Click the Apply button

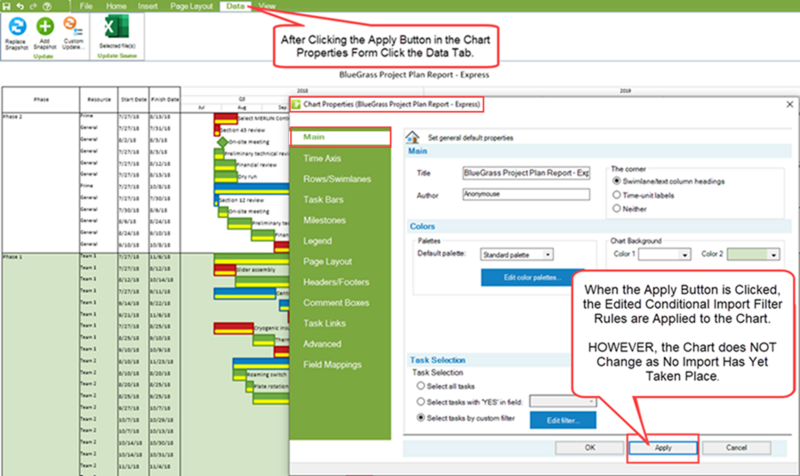(663, 448)
